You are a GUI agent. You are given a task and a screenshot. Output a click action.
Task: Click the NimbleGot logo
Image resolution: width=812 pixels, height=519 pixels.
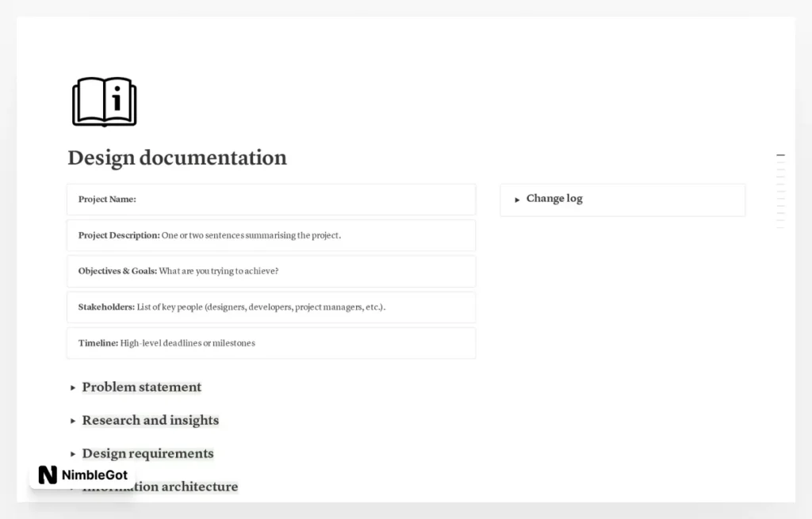point(82,475)
